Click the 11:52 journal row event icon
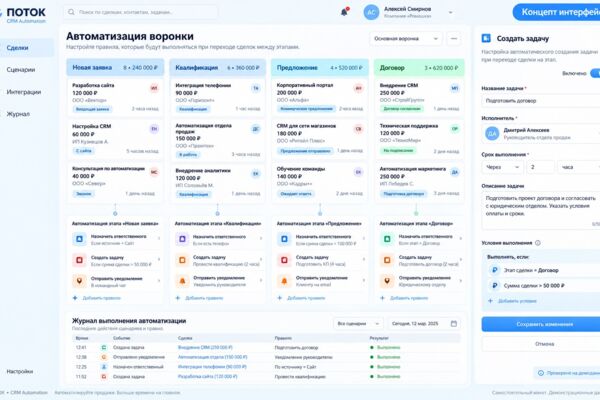The image size is (600, 400). [104, 377]
